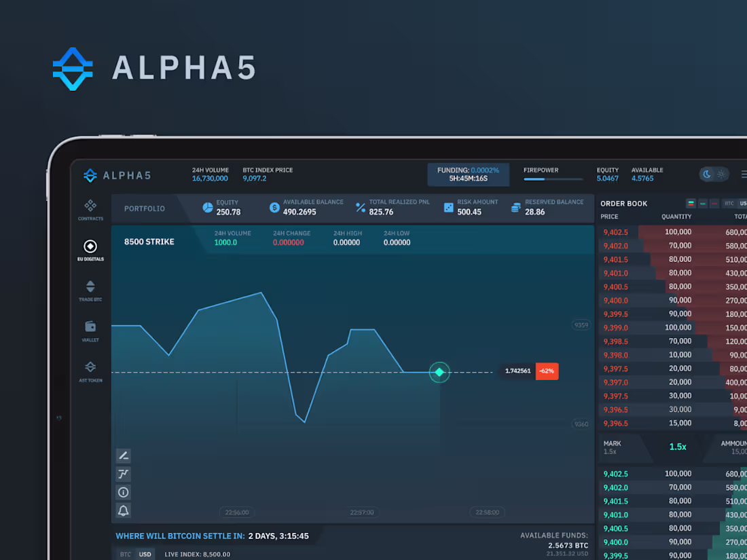Select the green 9,402.5 bid row
The width and height of the screenshot is (747, 560).
(x=673, y=474)
